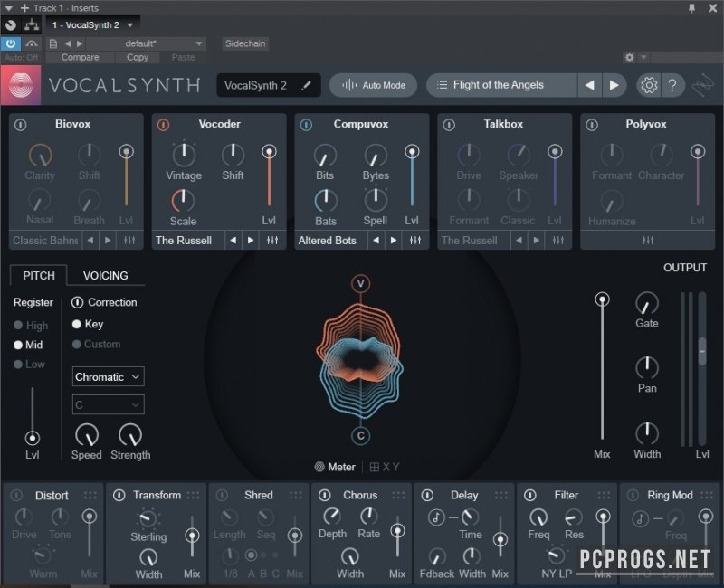Screen dimensions: 724x588
Task: Toggle the Vocoder module power
Action: [x=164, y=125]
